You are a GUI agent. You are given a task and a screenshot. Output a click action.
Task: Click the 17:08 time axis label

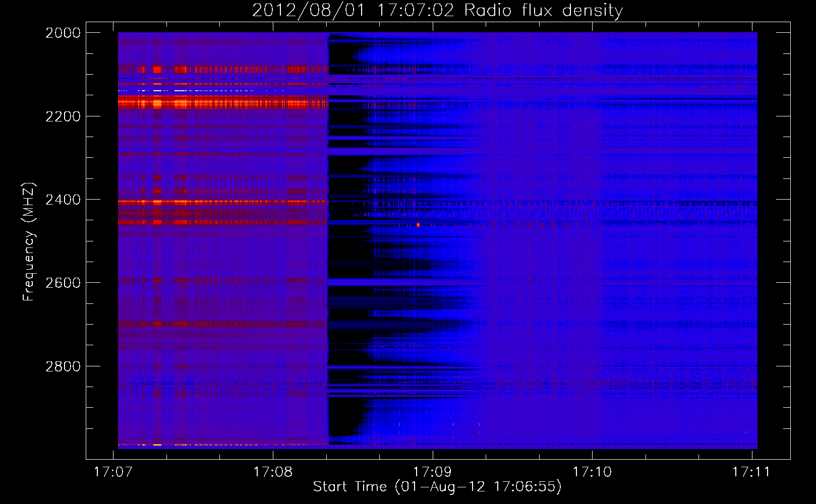click(273, 472)
